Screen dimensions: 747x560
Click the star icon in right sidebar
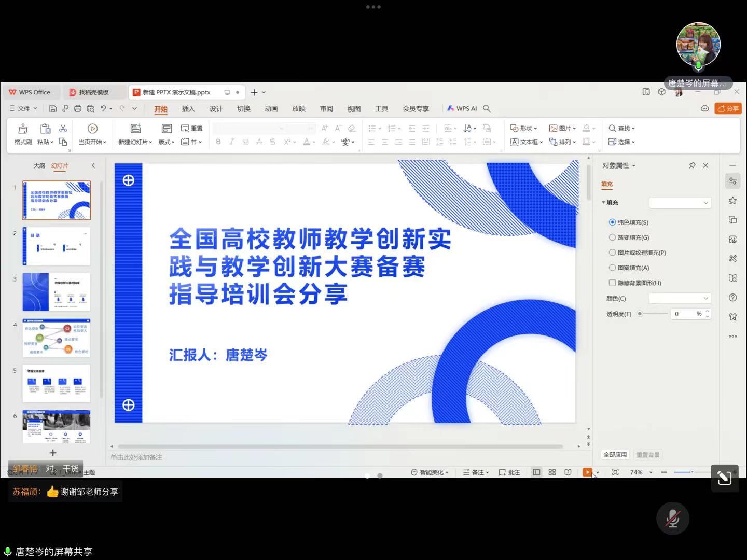click(732, 201)
